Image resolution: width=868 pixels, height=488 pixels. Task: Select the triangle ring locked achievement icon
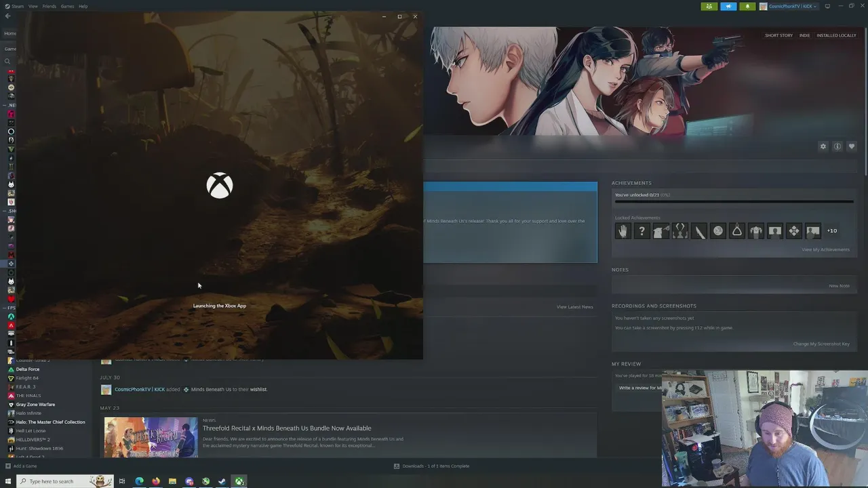(736, 230)
